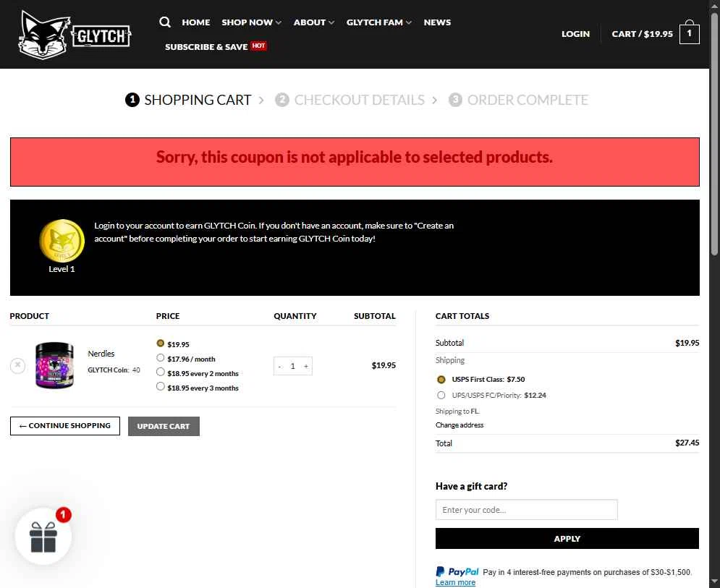Click the page vertical scrollbar
This screenshot has height=588, width=720.
714,133
